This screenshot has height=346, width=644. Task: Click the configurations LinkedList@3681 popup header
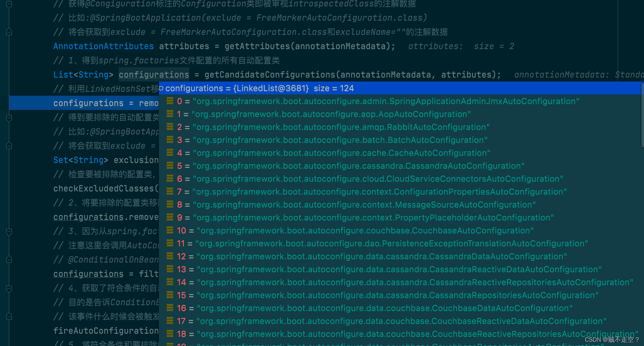pos(400,88)
